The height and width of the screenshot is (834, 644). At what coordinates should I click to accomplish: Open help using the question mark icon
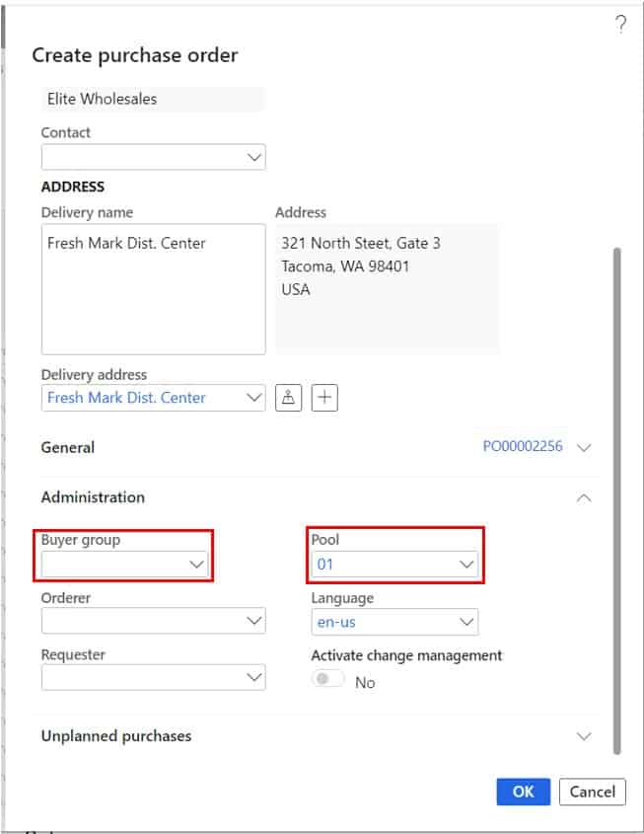[619, 25]
